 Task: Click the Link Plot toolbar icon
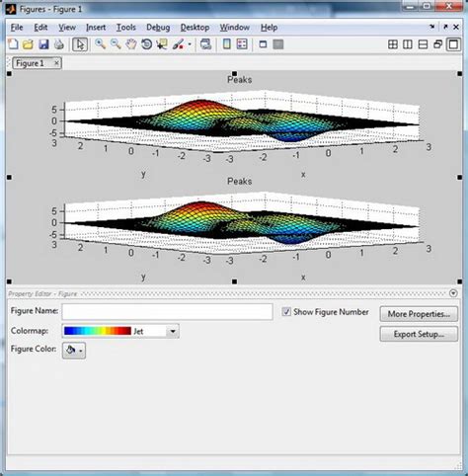[205, 44]
